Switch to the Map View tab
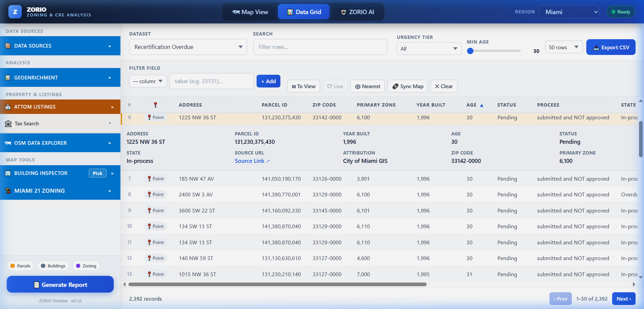Image resolution: width=644 pixels, height=309 pixels. click(x=250, y=12)
